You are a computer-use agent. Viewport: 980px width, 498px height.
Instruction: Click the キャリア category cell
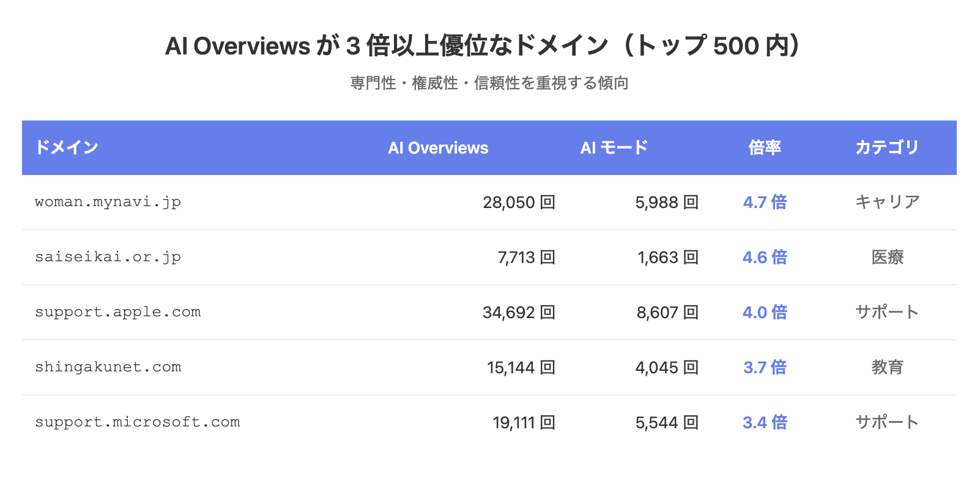(887, 202)
